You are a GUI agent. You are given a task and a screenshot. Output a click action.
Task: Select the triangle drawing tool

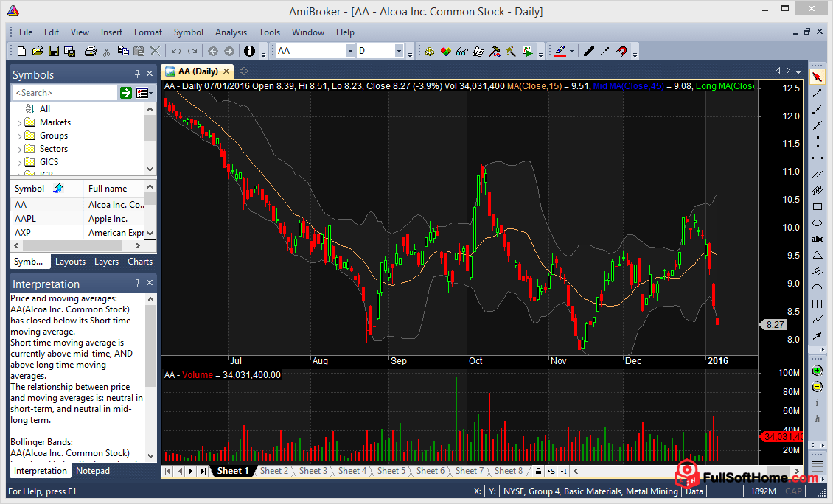(817, 255)
